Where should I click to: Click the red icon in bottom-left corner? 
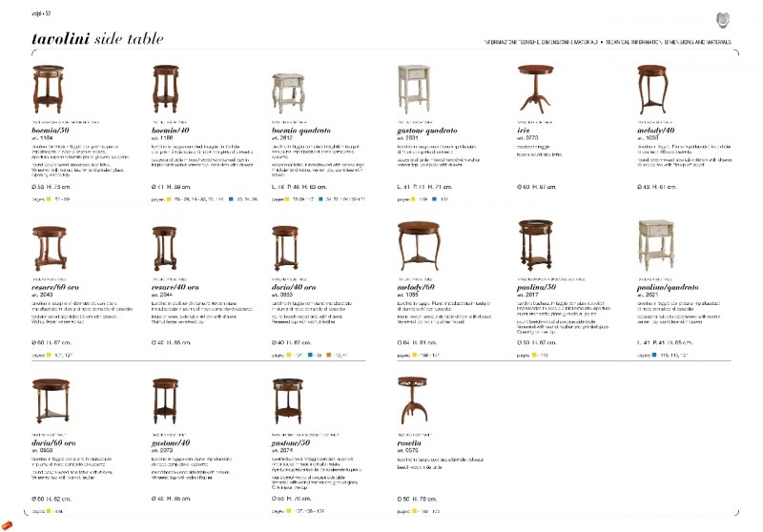(x=7, y=525)
